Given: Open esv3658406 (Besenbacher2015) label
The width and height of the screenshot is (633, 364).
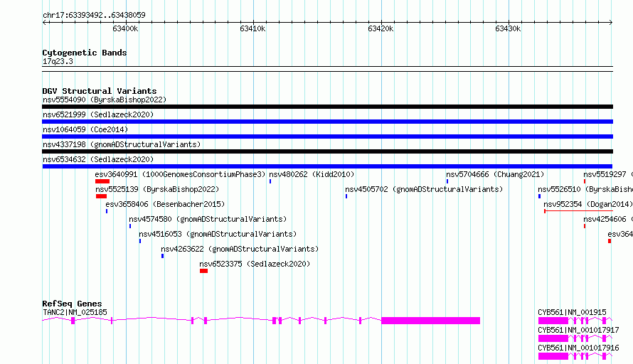Looking at the screenshot, I should tap(165, 204).
